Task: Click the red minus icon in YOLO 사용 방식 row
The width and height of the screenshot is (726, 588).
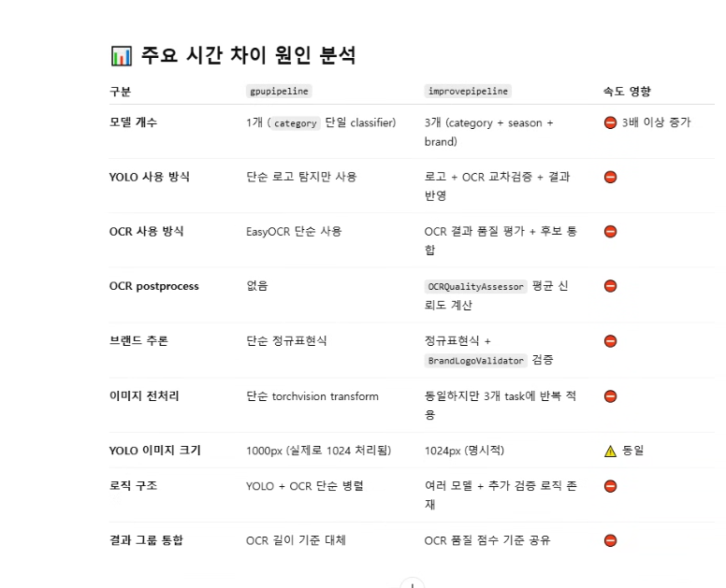Action: [610, 177]
